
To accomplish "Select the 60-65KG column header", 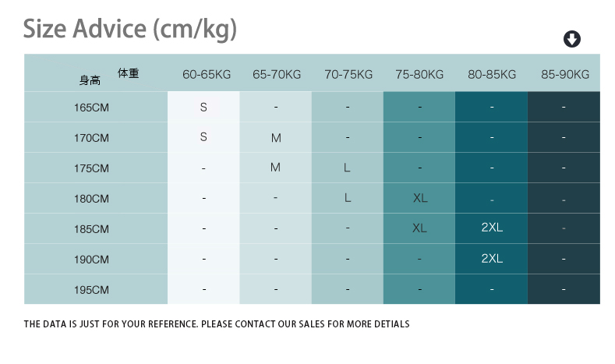I will (x=207, y=75).
